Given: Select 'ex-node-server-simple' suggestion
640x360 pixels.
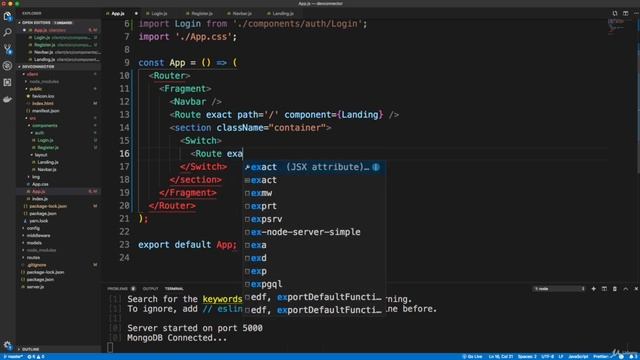Looking at the screenshot, I should pos(314,232).
